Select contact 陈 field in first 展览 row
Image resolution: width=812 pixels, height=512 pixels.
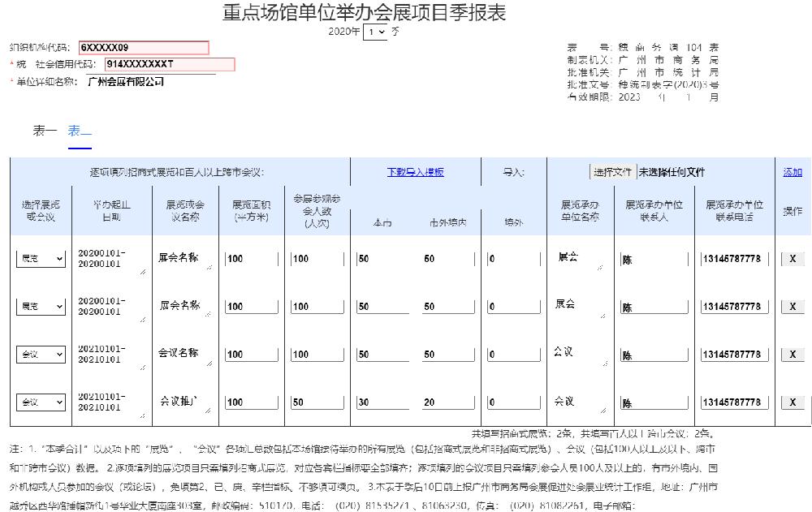[x=654, y=260]
